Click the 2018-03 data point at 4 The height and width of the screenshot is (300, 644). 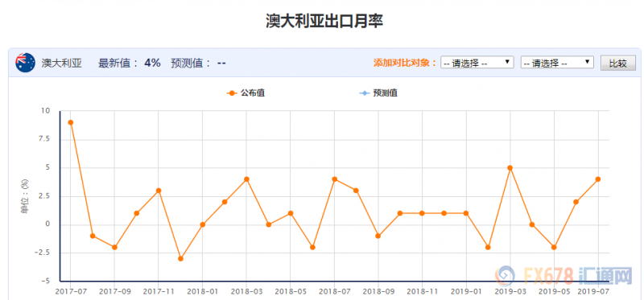246,179
